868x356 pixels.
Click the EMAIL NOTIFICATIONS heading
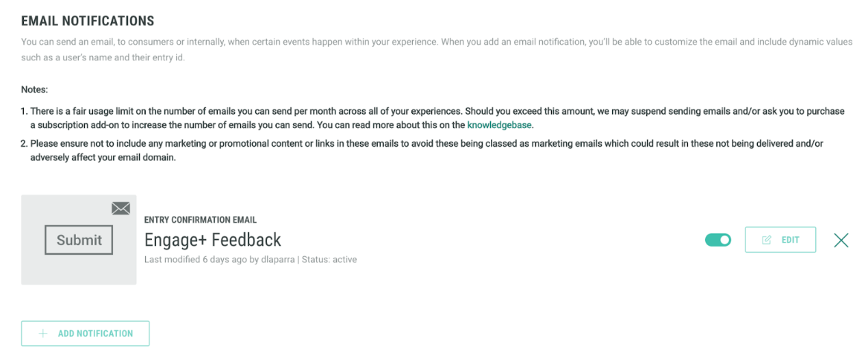click(x=88, y=21)
